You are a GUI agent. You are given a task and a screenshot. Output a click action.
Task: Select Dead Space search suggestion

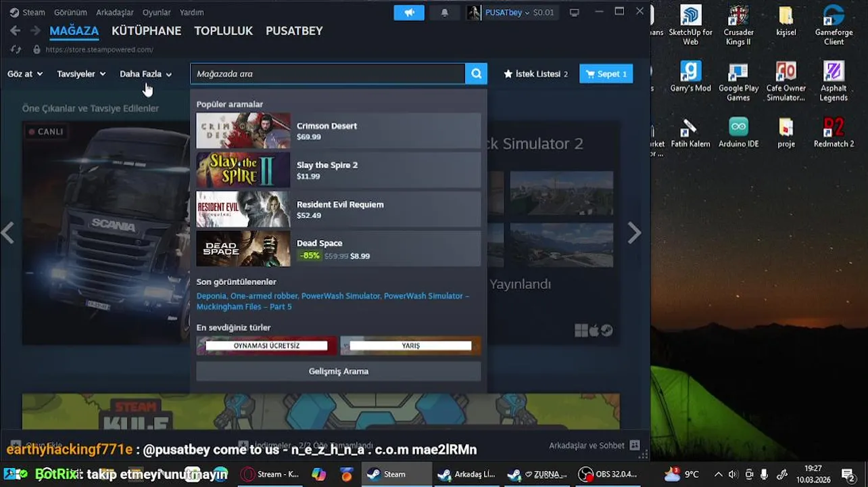tap(339, 248)
